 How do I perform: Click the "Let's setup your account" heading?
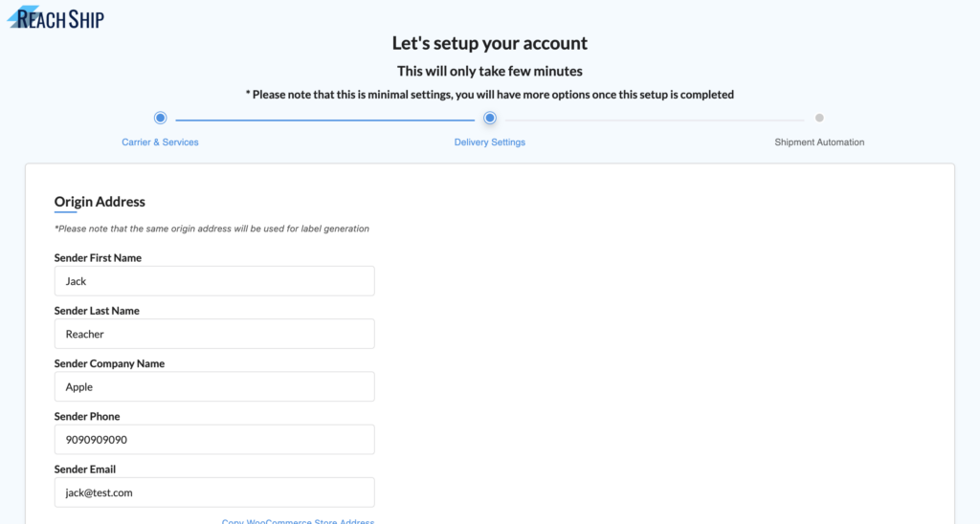[x=490, y=42]
